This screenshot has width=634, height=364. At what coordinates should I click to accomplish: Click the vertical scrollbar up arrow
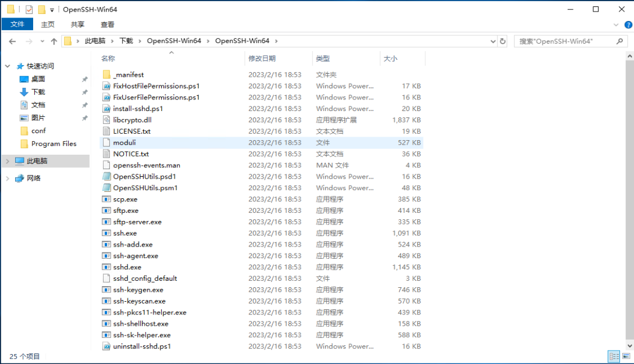[629, 56]
